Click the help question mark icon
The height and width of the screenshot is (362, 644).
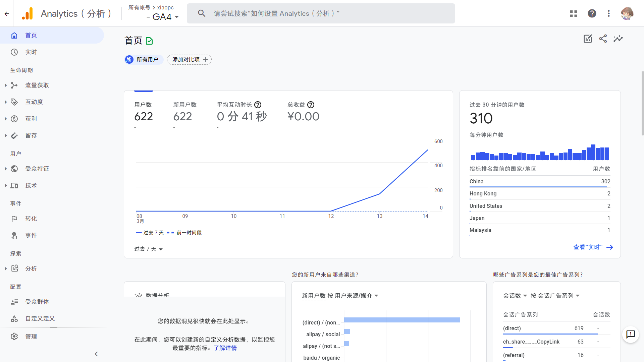click(x=592, y=13)
